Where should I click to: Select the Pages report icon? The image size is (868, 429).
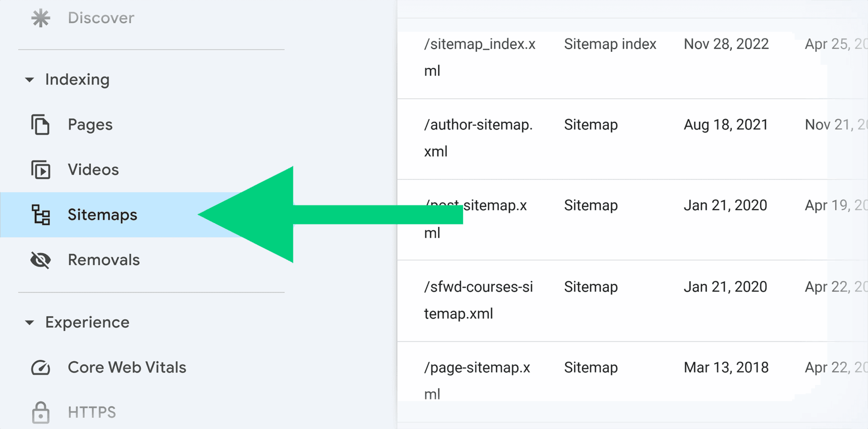[40, 124]
